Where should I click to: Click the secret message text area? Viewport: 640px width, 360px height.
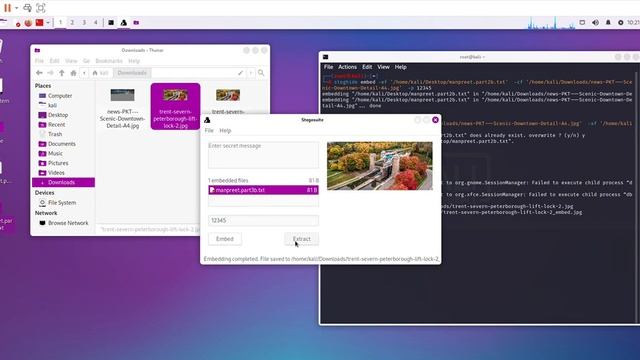(263, 155)
